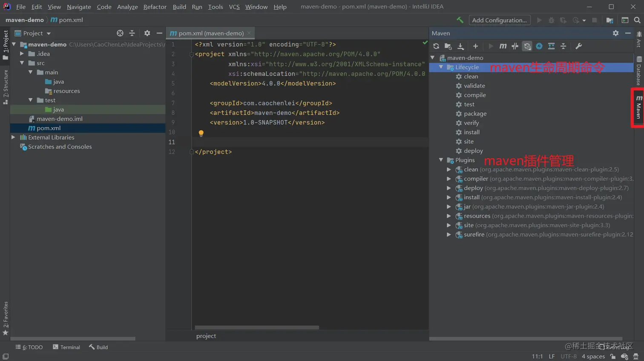Expand the surefire plugin node
The width and height of the screenshot is (644, 361).
(x=449, y=235)
